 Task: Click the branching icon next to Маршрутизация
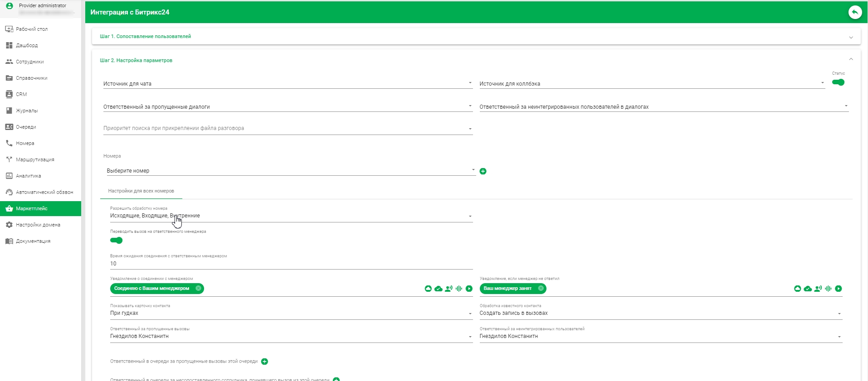click(x=9, y=159)
